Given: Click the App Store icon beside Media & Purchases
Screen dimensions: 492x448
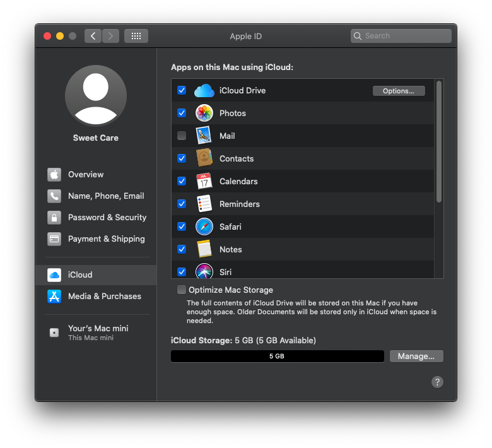Looking at the screenshot, I should pos(54,297).
